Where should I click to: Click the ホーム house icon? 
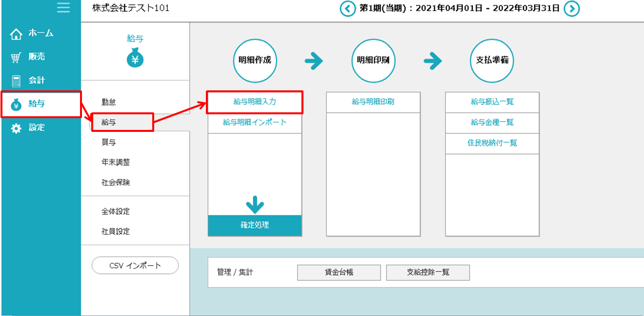(16, 34)
